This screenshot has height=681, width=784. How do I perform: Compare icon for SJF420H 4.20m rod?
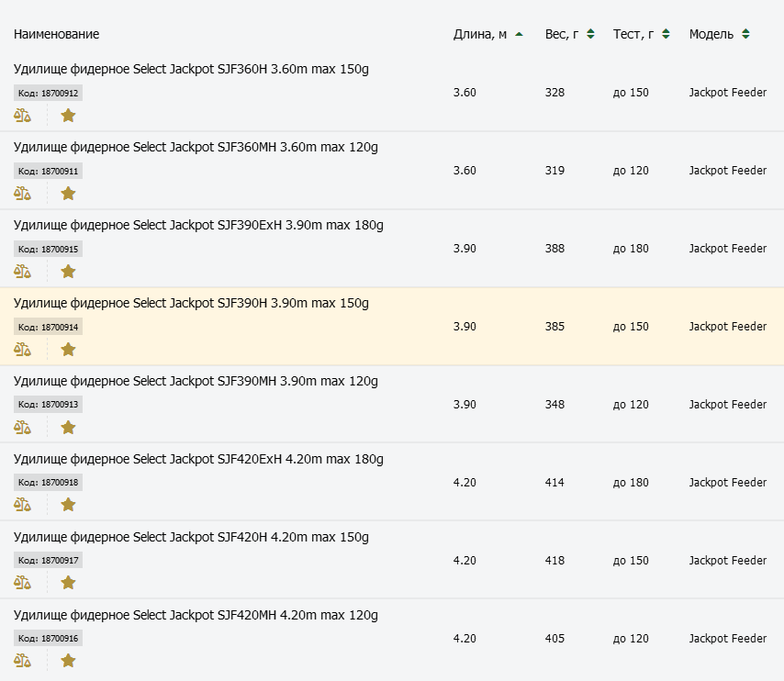pyautogui.click(x=23, y=583)
